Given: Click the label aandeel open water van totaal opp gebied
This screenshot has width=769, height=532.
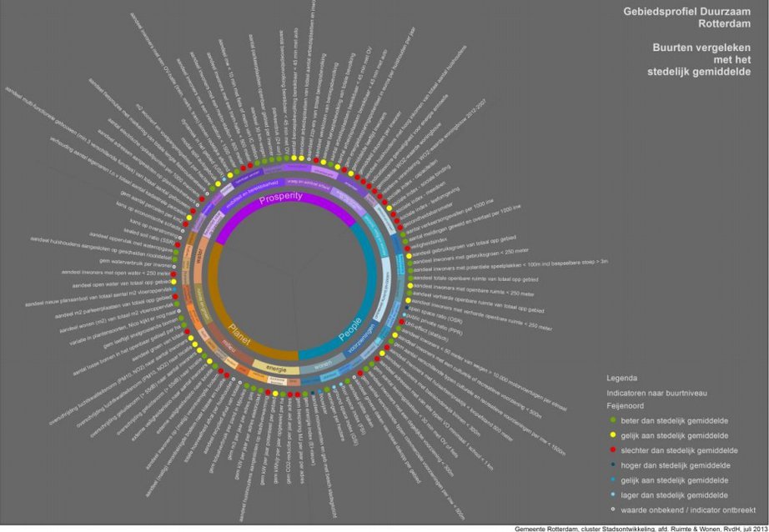Looking at the screenshot, I should (122, 284).
